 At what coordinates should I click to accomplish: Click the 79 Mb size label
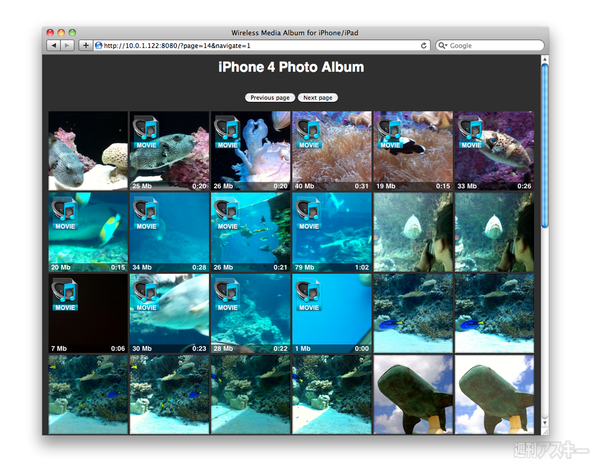[304, 267]
